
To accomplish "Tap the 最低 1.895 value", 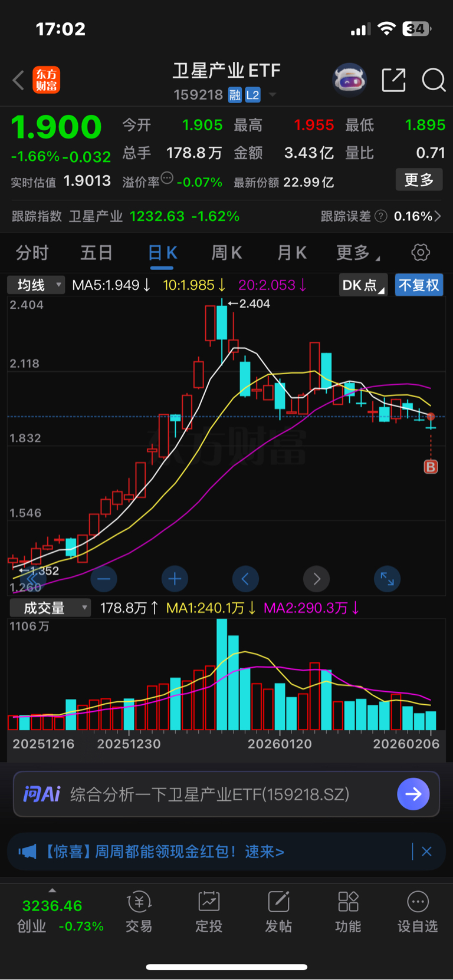I will coord(425,125).
